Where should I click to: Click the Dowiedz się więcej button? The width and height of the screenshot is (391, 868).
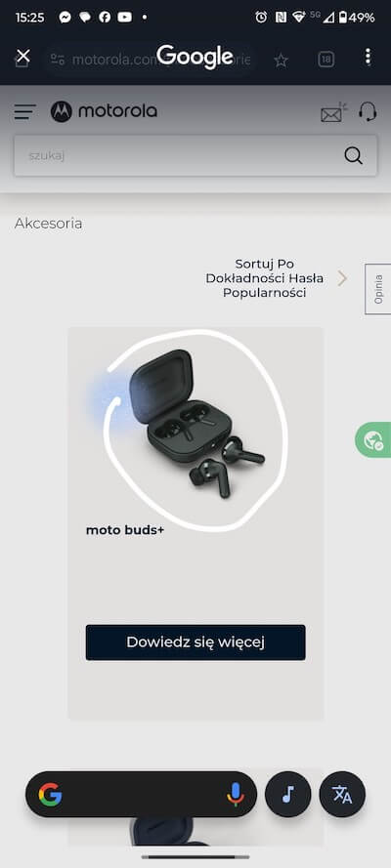click(x=195, y=642)
